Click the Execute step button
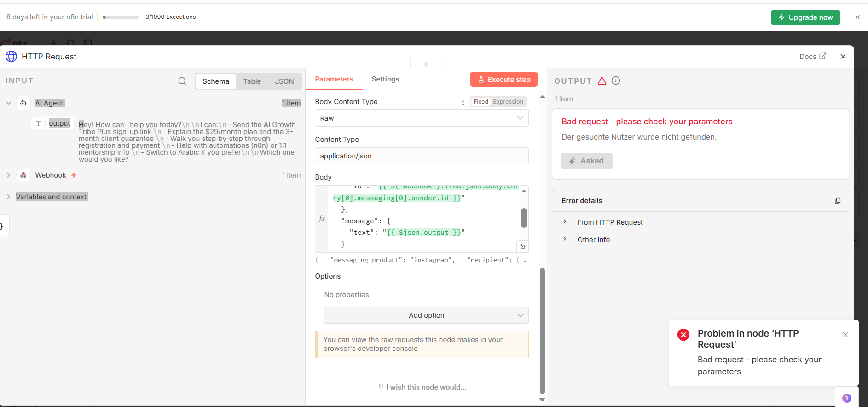The height and width of the screenshot is (407, 868). [504, 80]
